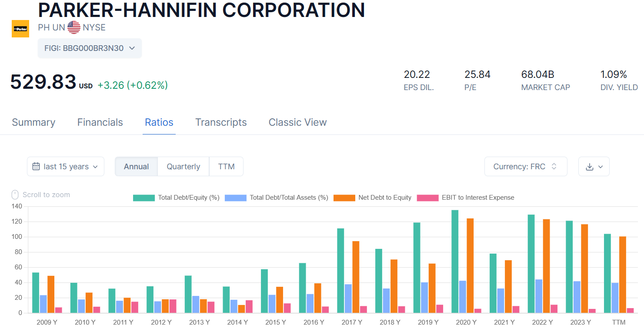This screenshot has height=332, width=644.
Task: Toggle Total Debt/Total Assets (%) legend series
Action: tap(277, 198)
